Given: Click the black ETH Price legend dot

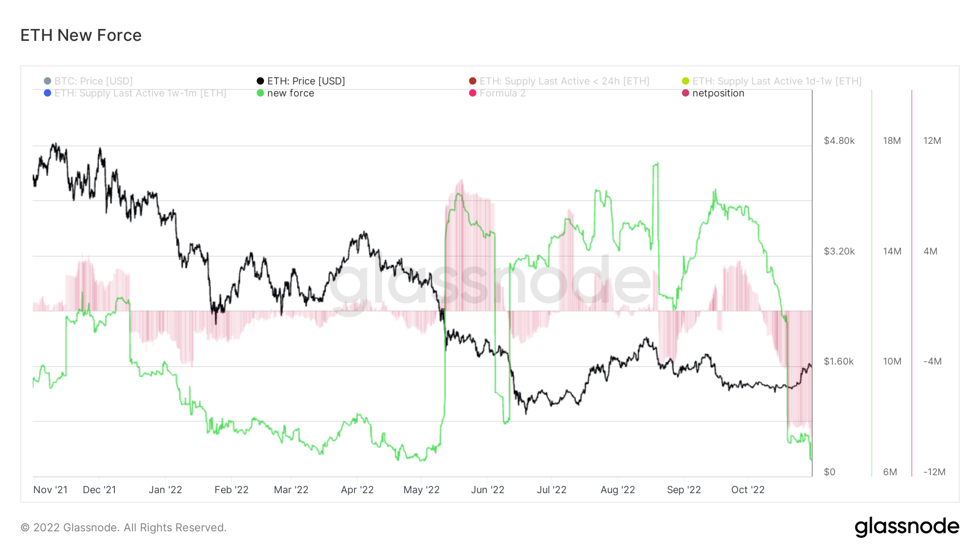Looking at the screenshot, I should tap(260, 81).
